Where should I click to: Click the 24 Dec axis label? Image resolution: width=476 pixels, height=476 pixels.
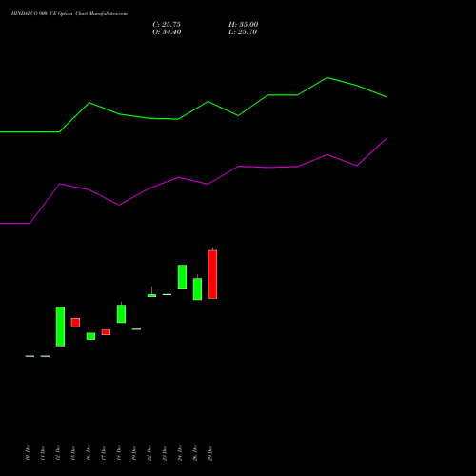tap(180, 452)
